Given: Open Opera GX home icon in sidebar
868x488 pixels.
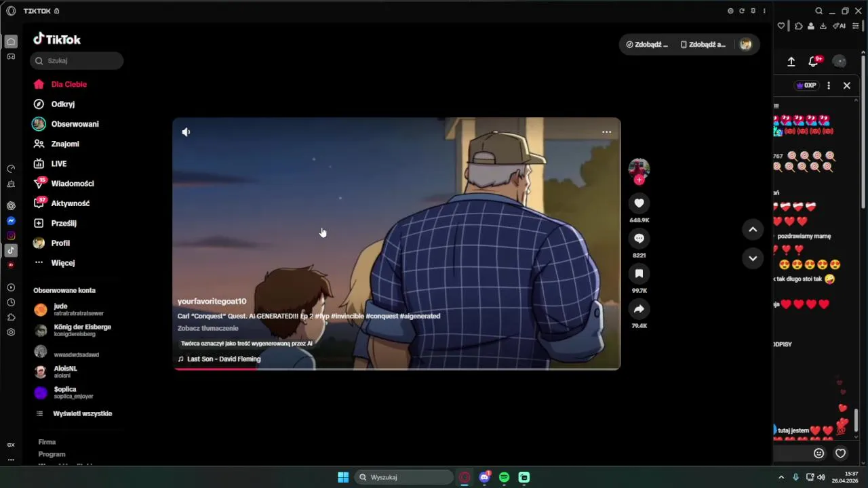Looking at the screenshot, I should point(11,41).
